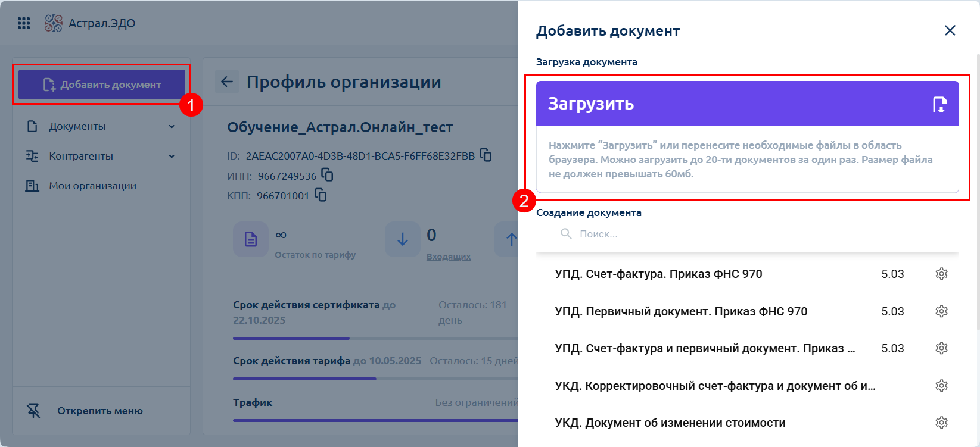980x447 pixels.
Task: Open gear for УКД. Документ об изменении стоимости
Action: 941,423
